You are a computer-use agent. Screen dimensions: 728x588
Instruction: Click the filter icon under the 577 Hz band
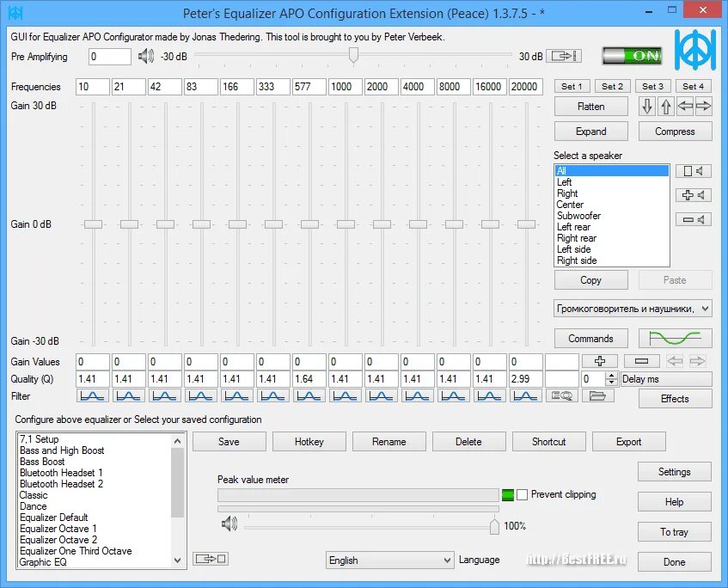[x=309, y=395]
